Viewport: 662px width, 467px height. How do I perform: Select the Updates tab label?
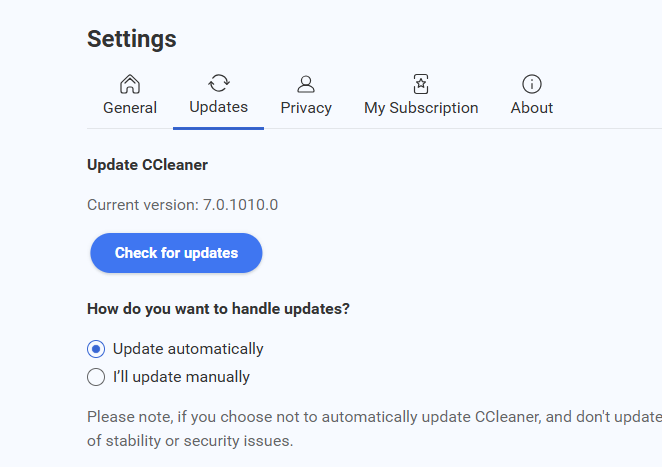pyautogui.click(x=218, y=107)
